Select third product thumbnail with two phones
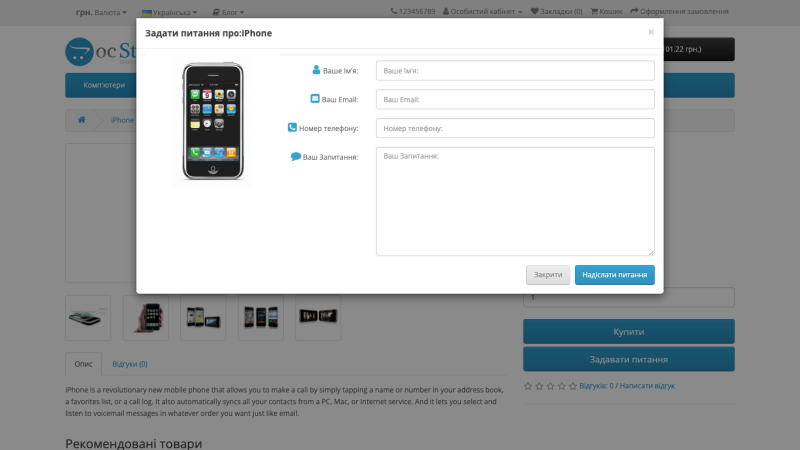This screenshot has height=450, width=800. (x=203, y=317)
